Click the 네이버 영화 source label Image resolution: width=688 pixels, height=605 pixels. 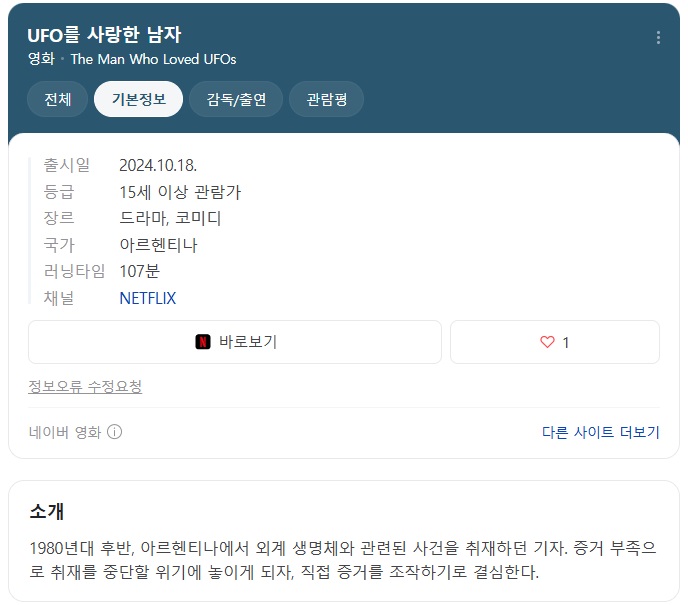coord(65,432)
